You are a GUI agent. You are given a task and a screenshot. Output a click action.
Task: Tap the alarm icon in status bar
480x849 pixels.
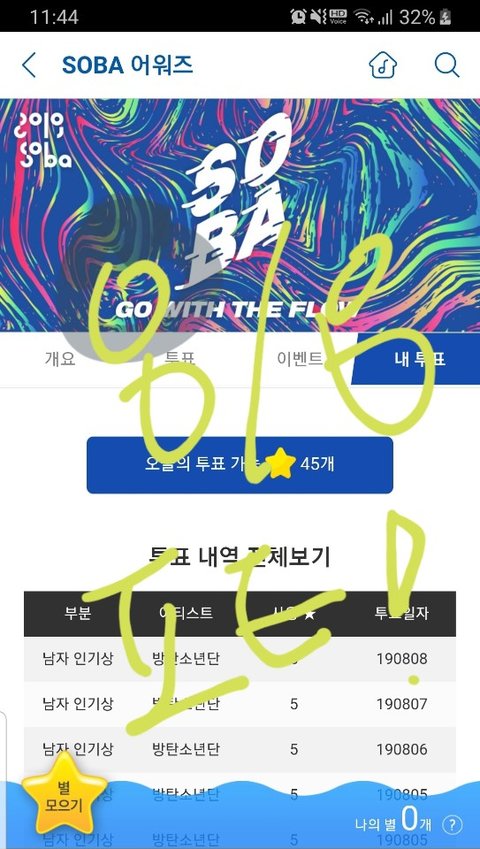[x=298, y=17]
